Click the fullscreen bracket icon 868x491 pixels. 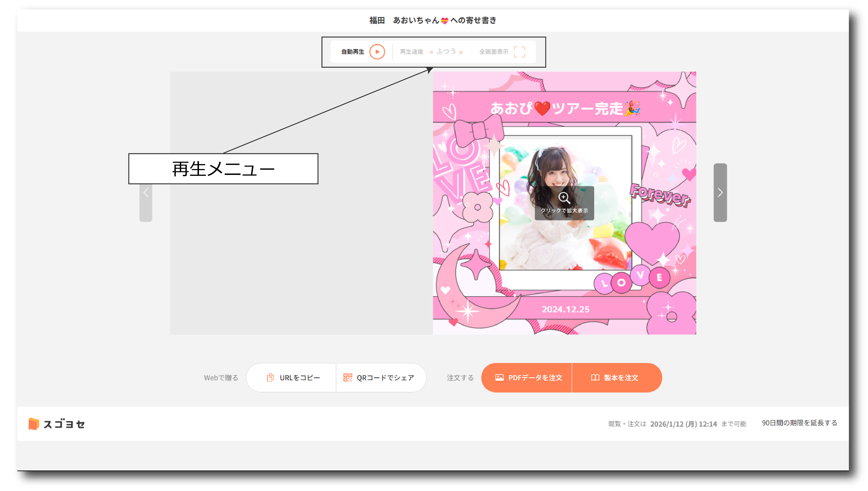[x=519, y=52]
